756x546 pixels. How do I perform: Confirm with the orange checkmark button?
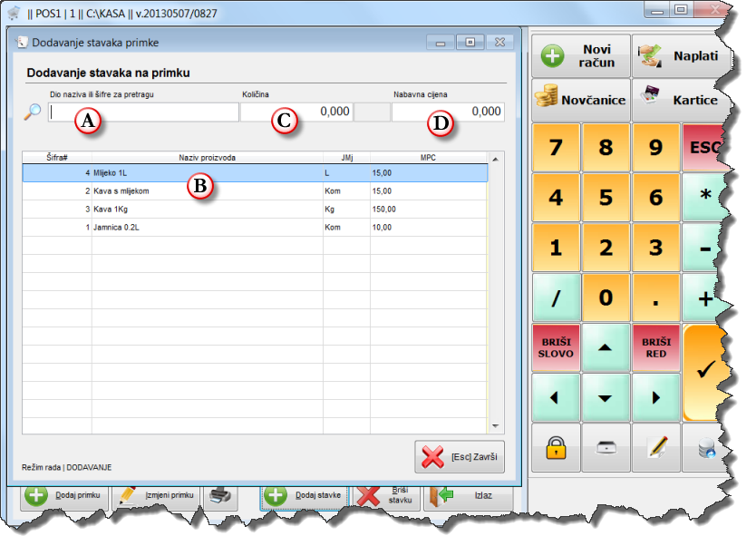[703, 370]
